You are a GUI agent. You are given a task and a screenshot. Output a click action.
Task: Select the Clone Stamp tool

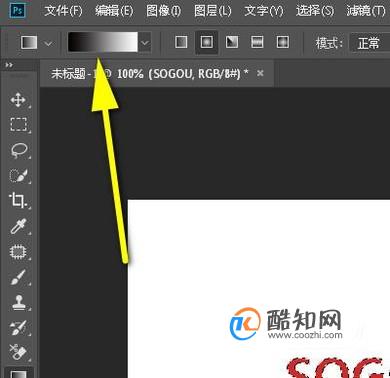tap(19, 302)
